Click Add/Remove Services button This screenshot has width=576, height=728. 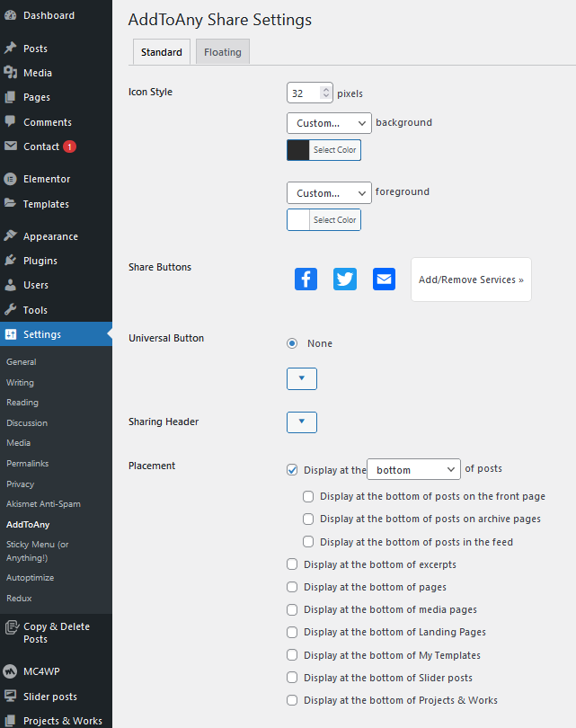pyautogui.click(x=471, y=280)
